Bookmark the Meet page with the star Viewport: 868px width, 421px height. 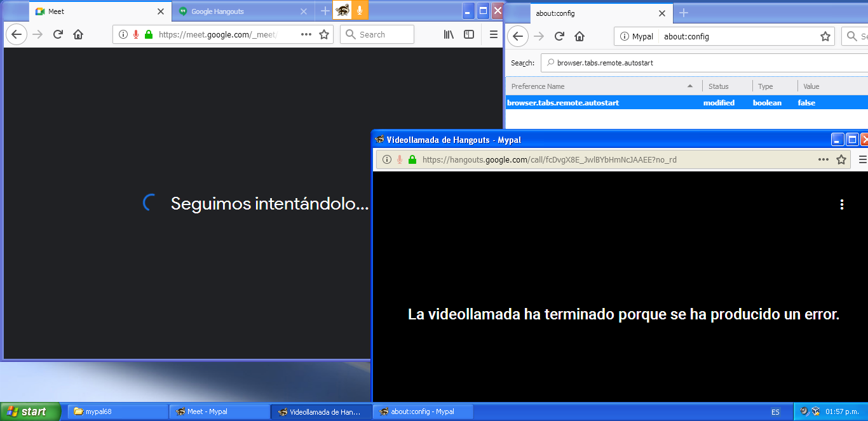[324, 34]
